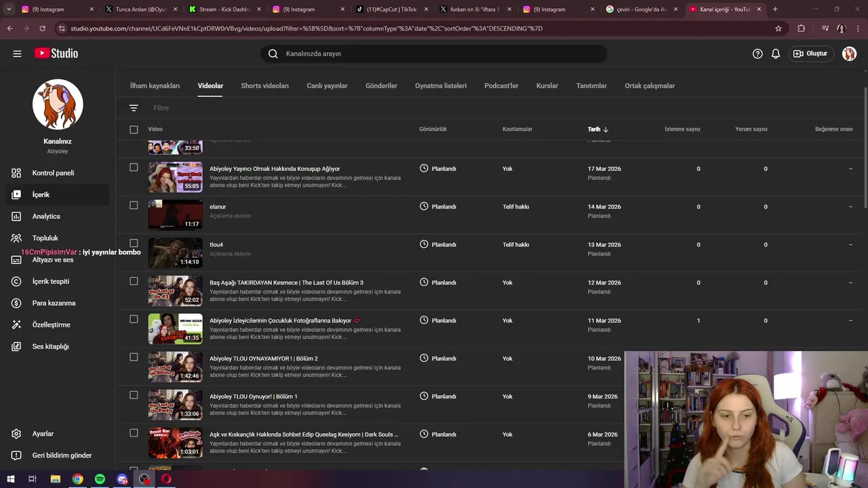The width and height of the screenshot is (868, 488).
Task: Select checkbox for Baş Aşağı TAKIRDAYAN video
Action: click(134, 281)
